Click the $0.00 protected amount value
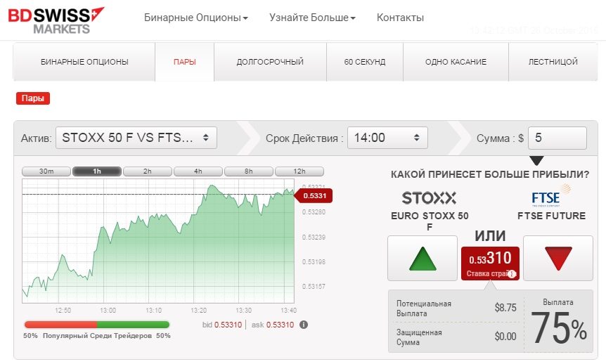 505,337
